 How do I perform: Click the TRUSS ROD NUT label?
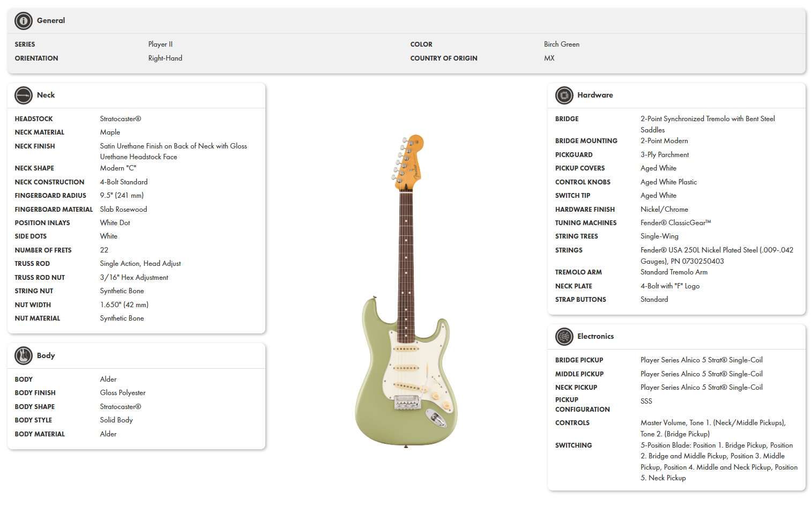coord(40,278)
